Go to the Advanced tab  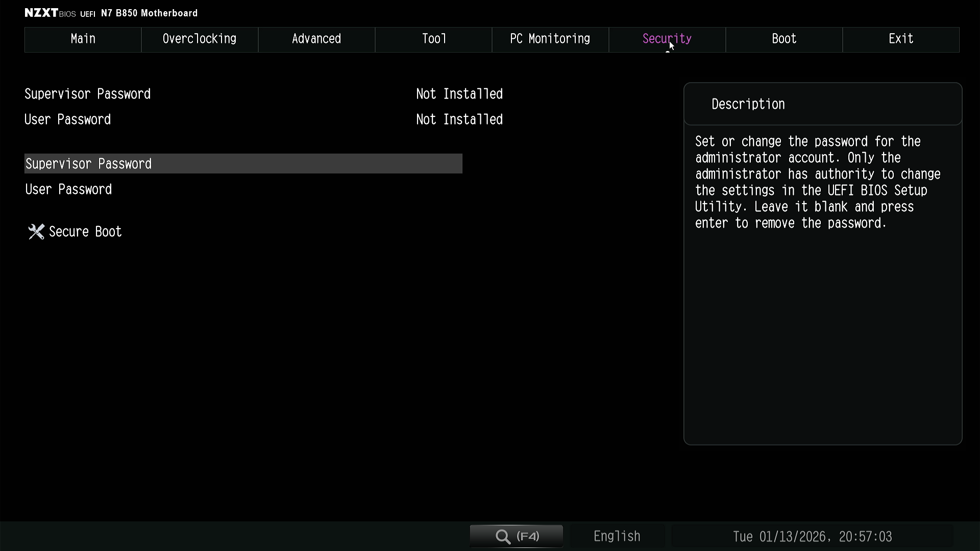(316, 39)
